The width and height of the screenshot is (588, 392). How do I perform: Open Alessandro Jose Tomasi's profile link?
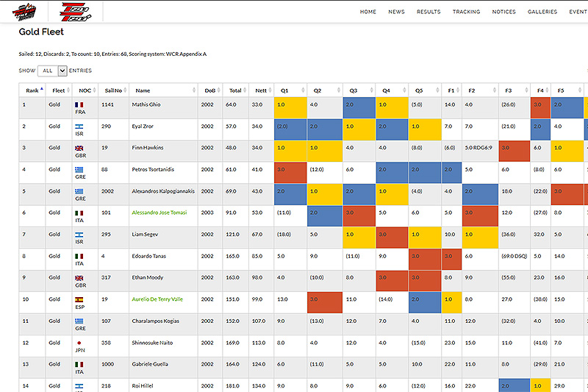(159, 213)
